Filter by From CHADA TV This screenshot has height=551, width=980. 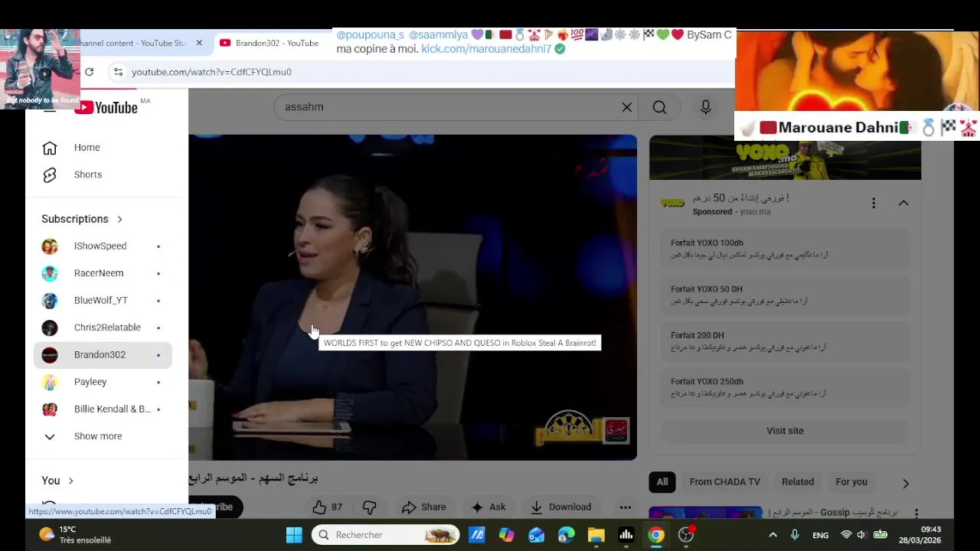724,482
